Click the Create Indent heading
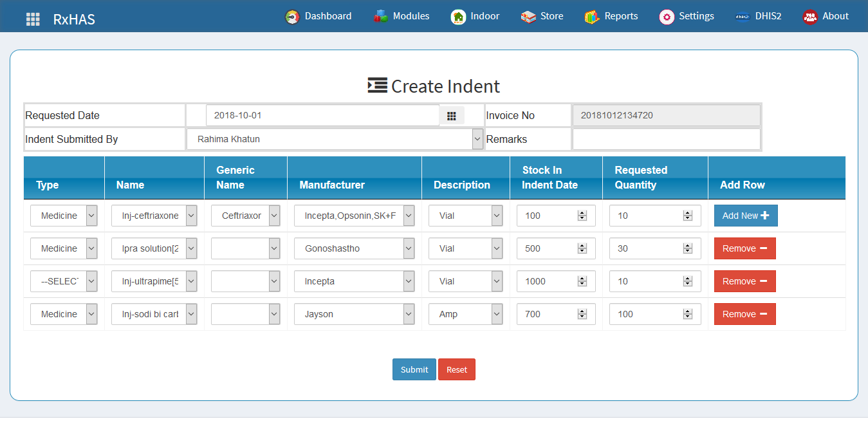This screenshot has height=426, width=868. pos(434,86)
